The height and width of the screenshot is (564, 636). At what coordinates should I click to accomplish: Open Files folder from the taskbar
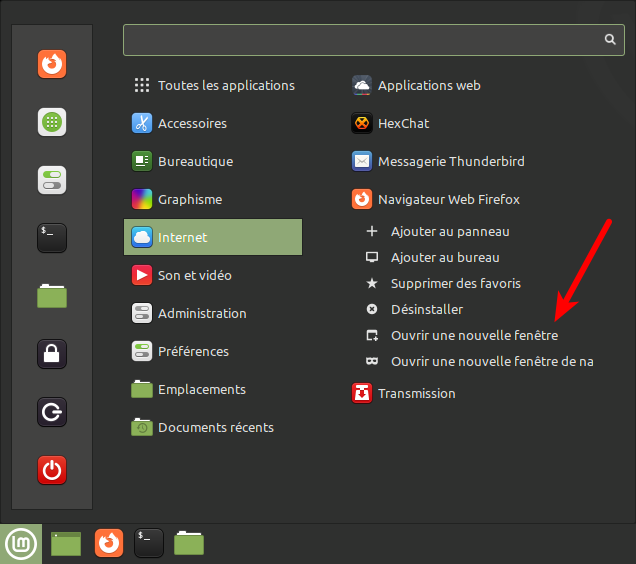(189, 543)
